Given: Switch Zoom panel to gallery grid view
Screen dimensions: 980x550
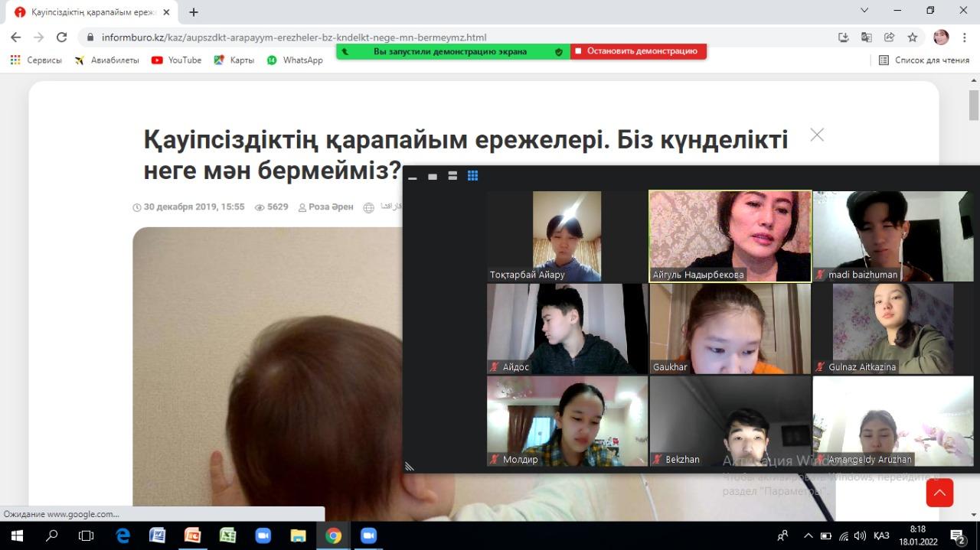Looking at the screenshot, I should pos(472,176).
